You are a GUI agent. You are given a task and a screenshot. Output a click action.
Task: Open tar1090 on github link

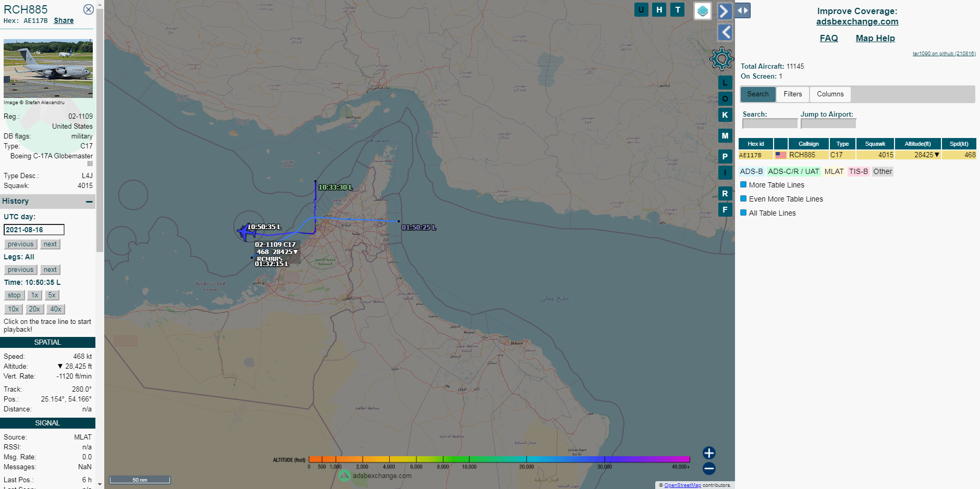(x=944, y=54)
